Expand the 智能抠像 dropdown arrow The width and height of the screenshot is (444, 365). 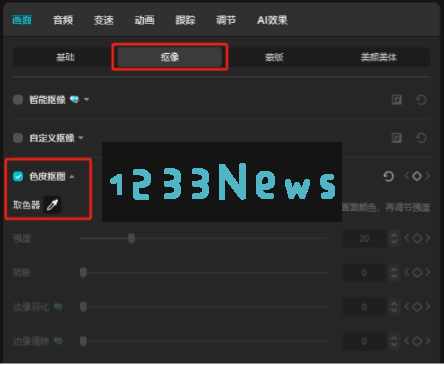86,100
